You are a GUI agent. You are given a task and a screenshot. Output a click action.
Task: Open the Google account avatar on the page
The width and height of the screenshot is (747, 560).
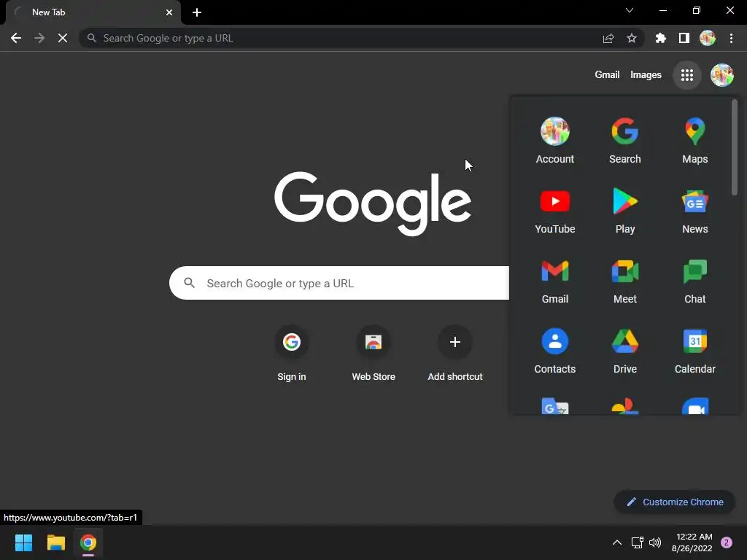click(x=721, y=75)
